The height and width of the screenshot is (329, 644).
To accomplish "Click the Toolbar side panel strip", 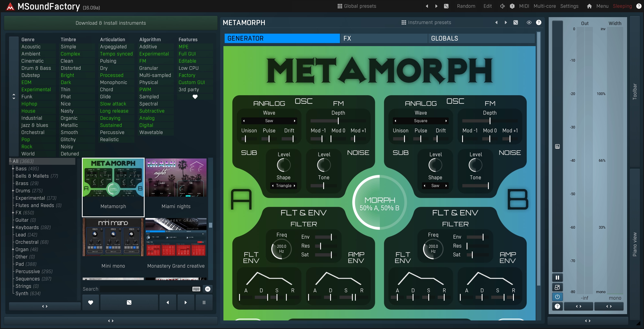I will [634, 91].
